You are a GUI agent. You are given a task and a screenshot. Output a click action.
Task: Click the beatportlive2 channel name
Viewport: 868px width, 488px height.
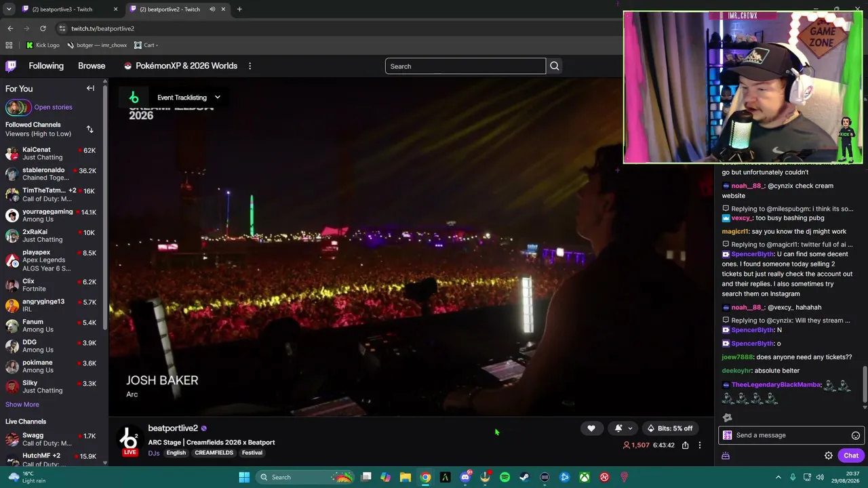pyautogui.click(x=173, y=428)
